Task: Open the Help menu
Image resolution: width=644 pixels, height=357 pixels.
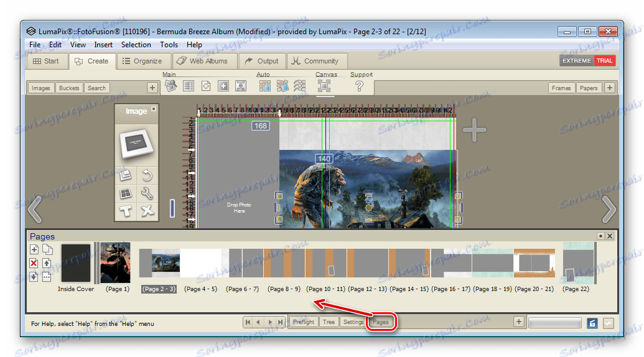Action: click(194, 45)
